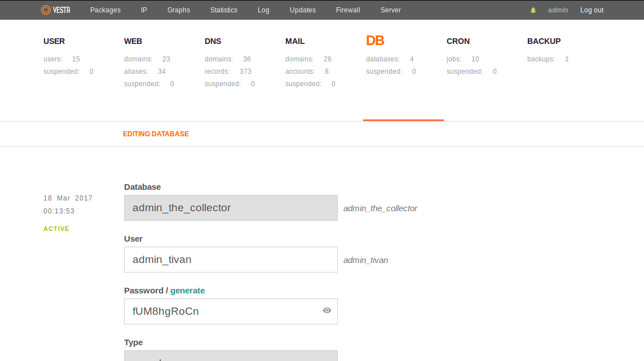Screen dimensions: 644x361
Task: Switch to the WEB tab
Action: (133, 41)
